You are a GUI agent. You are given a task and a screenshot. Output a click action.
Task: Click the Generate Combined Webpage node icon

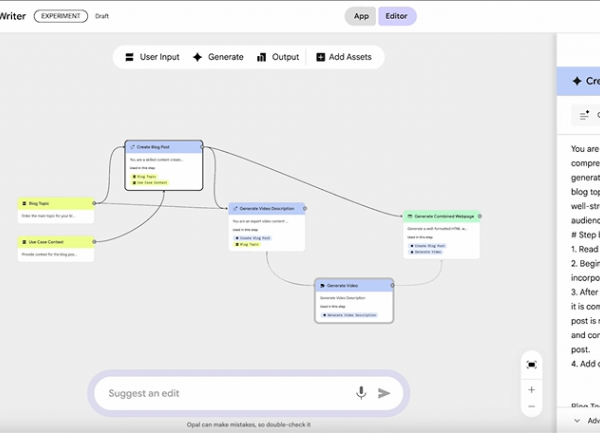pyautogui.click(x=410, y=216)
